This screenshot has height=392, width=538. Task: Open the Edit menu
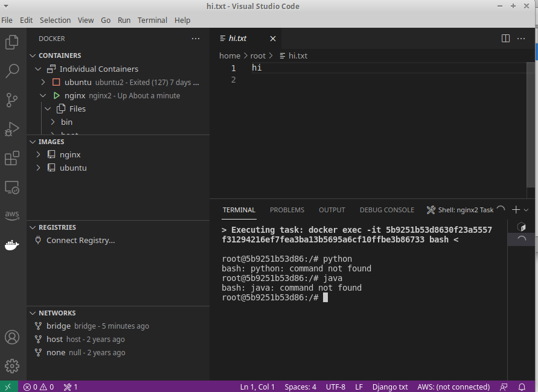coord(26,21)
